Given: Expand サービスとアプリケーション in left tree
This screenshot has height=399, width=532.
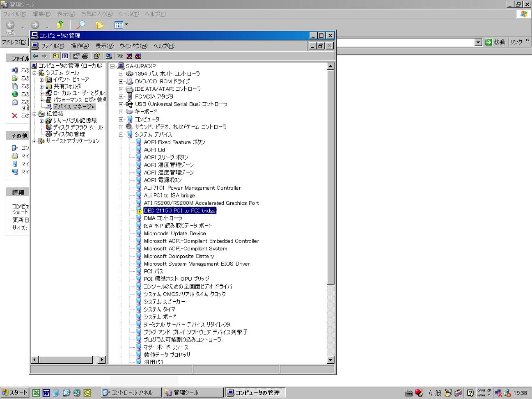Looking at the screenshot, I should point(34,141).
